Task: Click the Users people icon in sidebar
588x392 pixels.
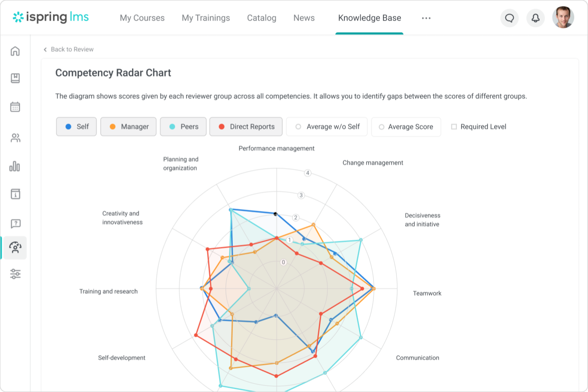Action: (15, 138)
